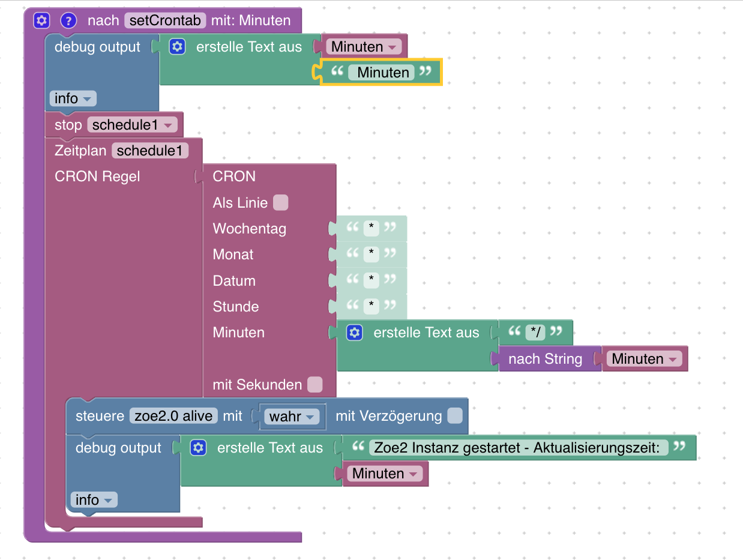The image size is (743, 560).
Task: Toggle the mit Sekunden checkbox
Action: coord(314,384)
